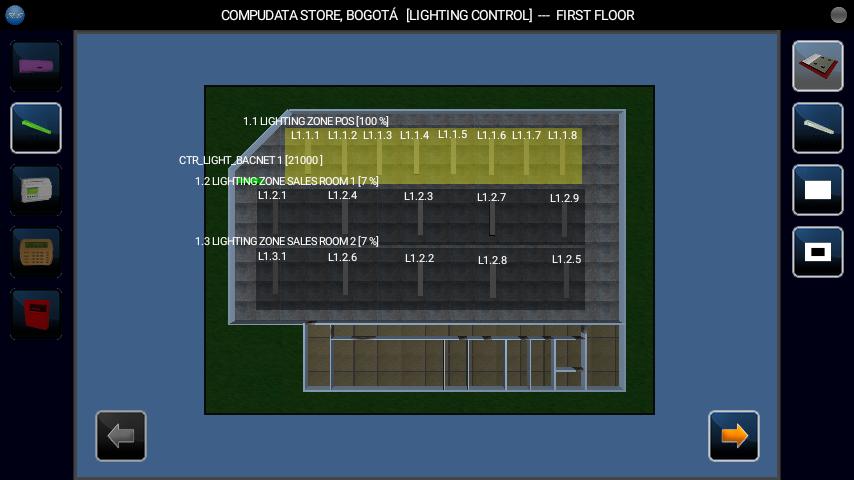
Task: Select light L1.2.5
Action: (x=566, y=259)
